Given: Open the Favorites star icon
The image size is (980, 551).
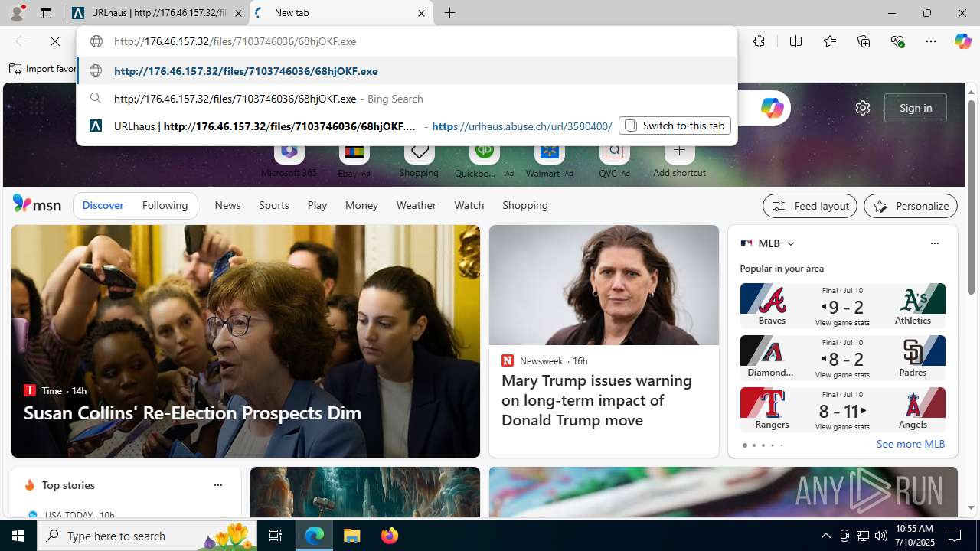Looking at the screenshot, I should 829,41.
